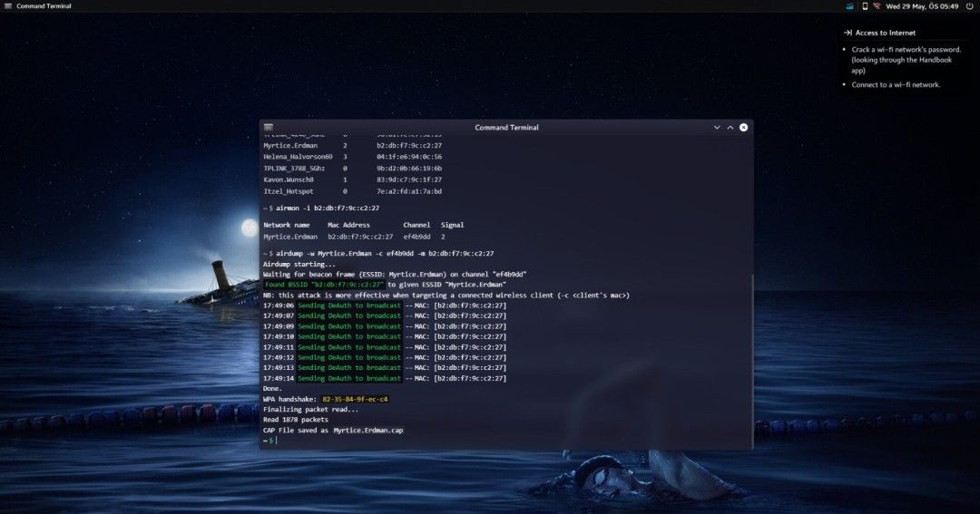The width and height of the screenshot is (980, 514).
Task: Open the power button icon in top bar
Action: [969, 6]
